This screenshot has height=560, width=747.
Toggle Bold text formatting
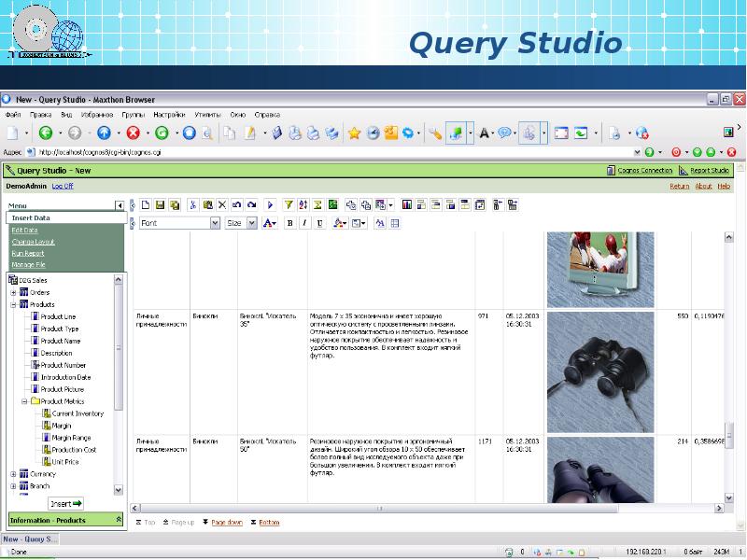point(290,223)
